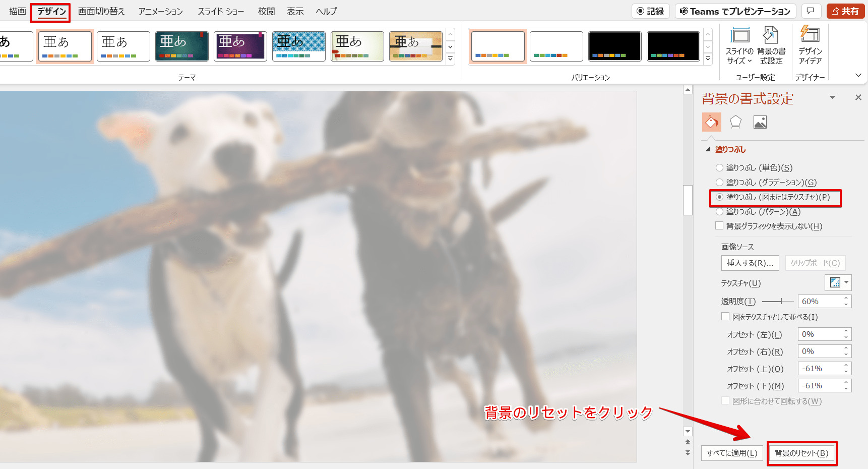Select the Fill (paint bucket) pane icon
Viewport: 868px width, 469px height.
(x=712, y=122)
